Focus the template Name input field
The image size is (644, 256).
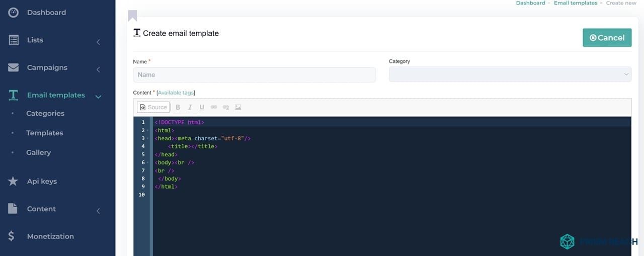point(254,75)
